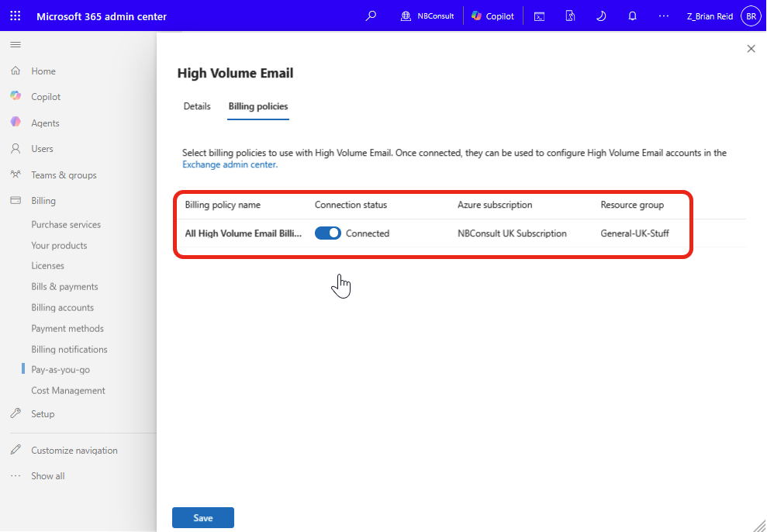Toggle dark mode moon icon
The image size is (767, 532).
(601, 16)
